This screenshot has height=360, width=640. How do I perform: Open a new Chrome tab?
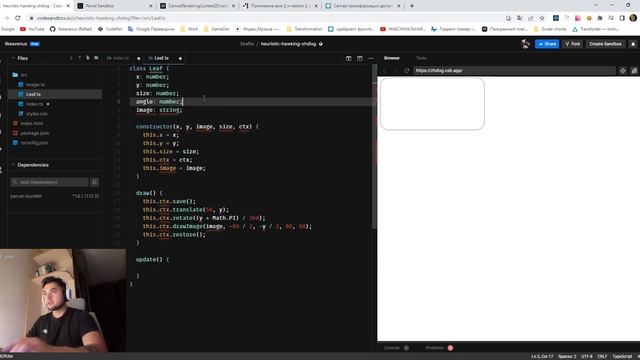pyautogui.click(x=412, y=6)
